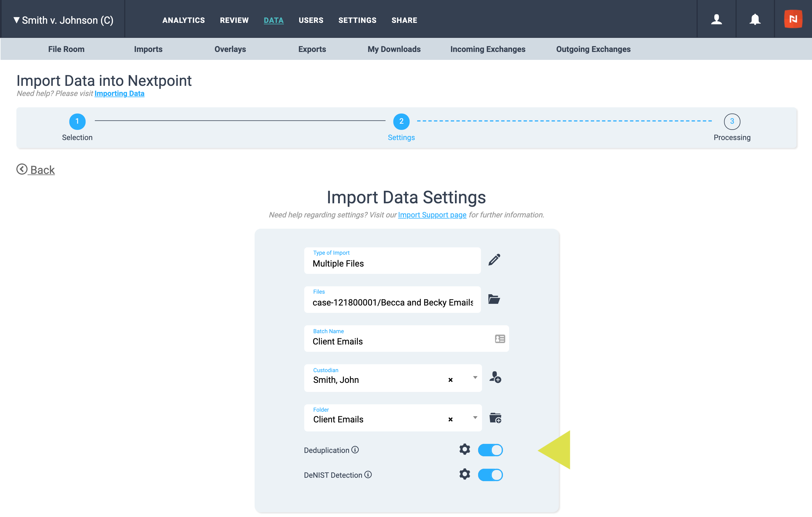Go to step 1 Selection
The image size is (812, 517).
pos(77,121)
